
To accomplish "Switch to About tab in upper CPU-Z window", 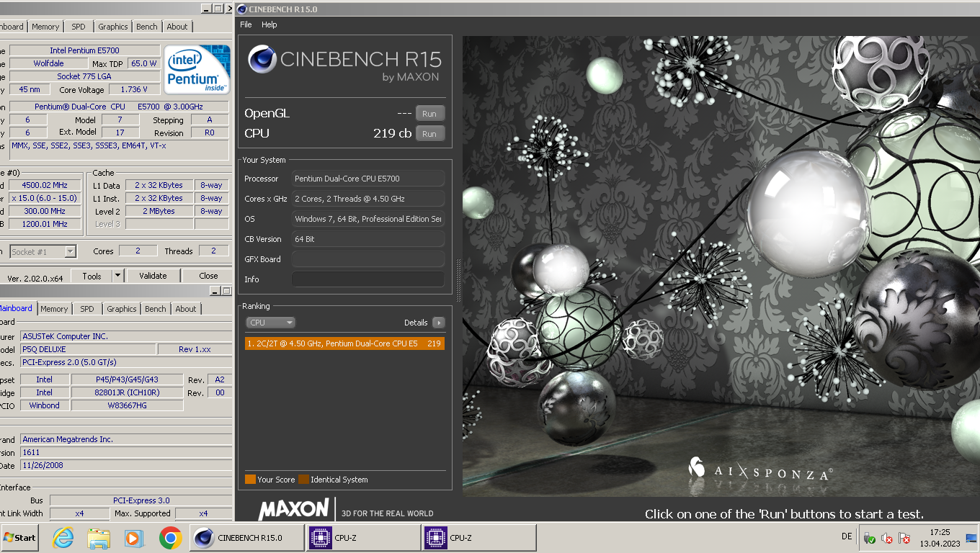I will tap(177, 27).
